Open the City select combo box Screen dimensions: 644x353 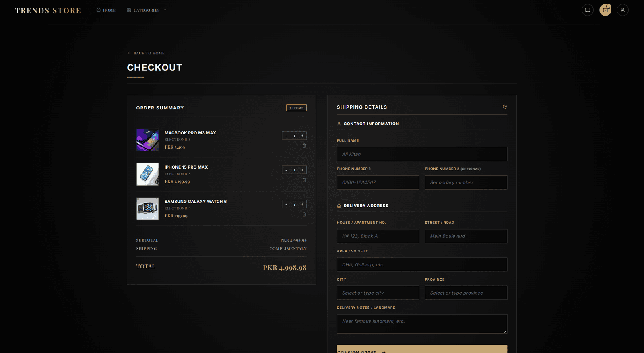coord(378,293)
